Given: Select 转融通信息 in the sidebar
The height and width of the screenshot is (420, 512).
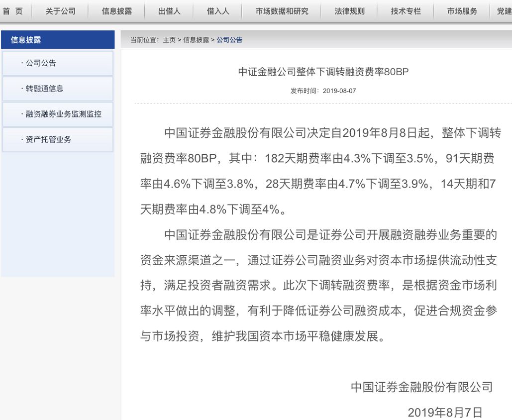Looking at the screenshot, I should click(x=58, y=89).
